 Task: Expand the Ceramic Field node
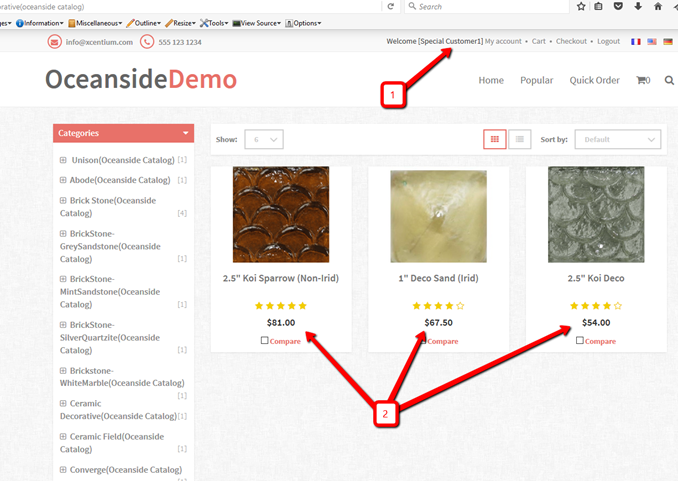coord(63,436)
